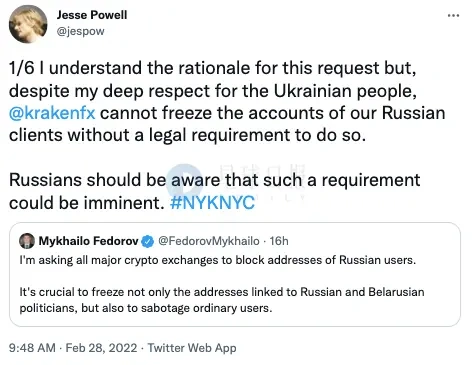Open the #NYKNYC hashtag
This screenshot has height=365, width=472.
pyautogui.click(x=212, y=203)
